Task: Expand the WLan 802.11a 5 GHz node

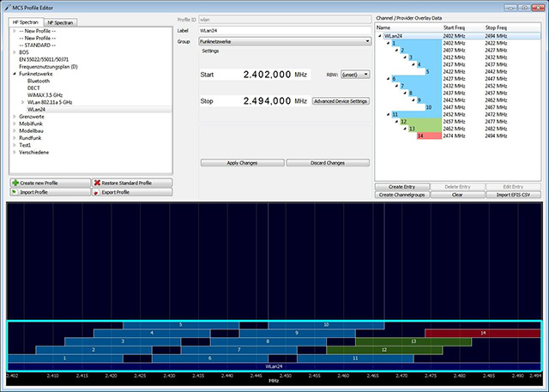Action: coord(23,102)
